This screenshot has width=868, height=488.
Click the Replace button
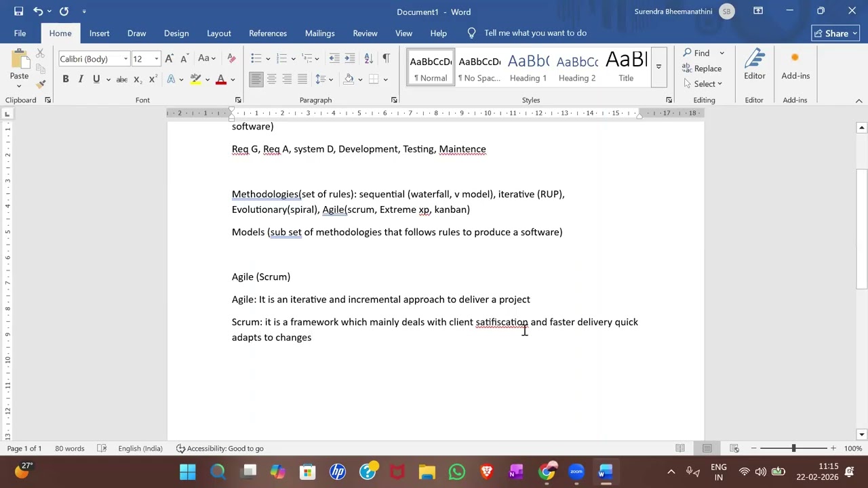coord(702,68)
